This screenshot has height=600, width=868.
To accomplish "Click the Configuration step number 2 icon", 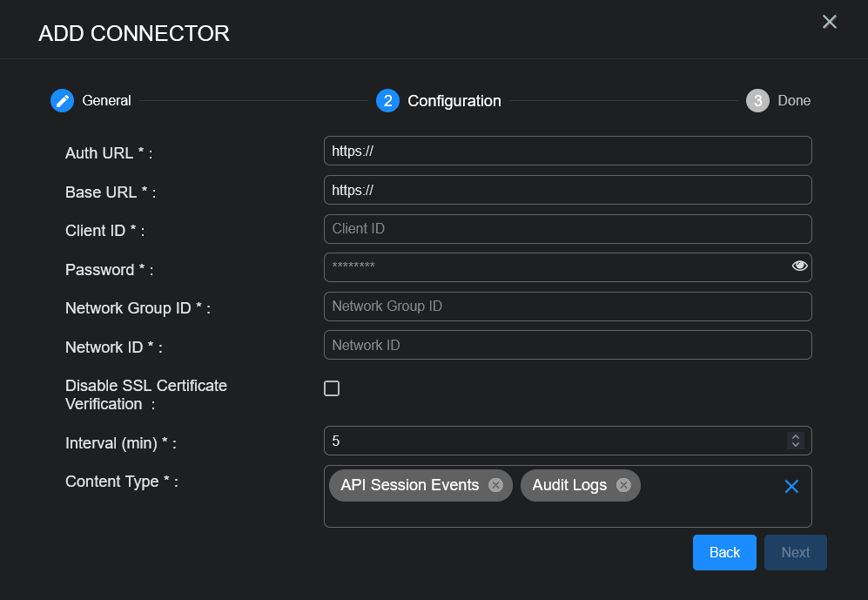I will (x=387, y=101).
